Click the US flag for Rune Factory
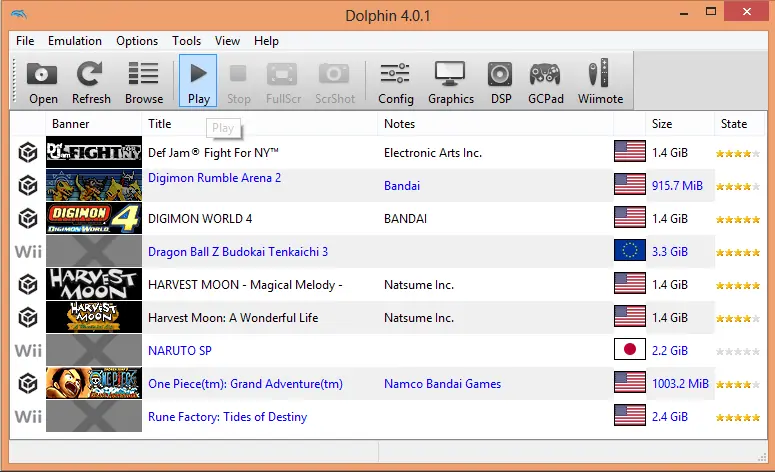 click(630, 415)
